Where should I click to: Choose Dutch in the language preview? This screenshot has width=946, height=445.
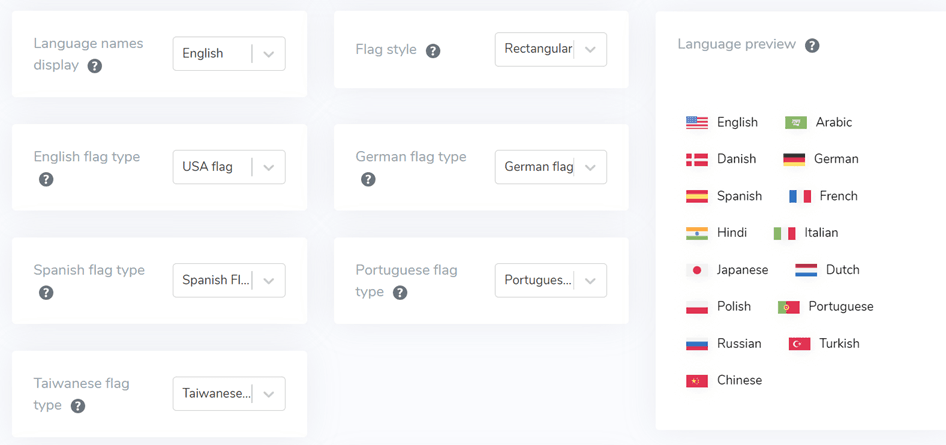pyautogui.click(x=843, y=270)
